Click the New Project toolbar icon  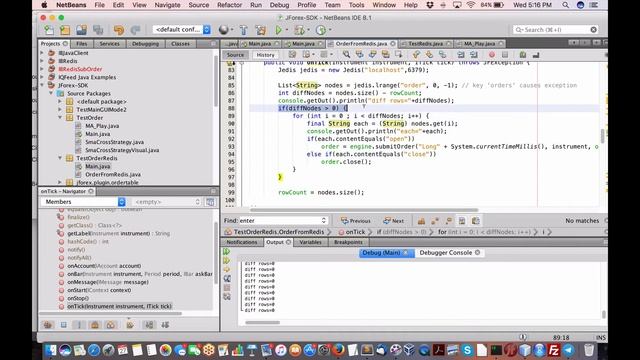click(x=65, y=30)
